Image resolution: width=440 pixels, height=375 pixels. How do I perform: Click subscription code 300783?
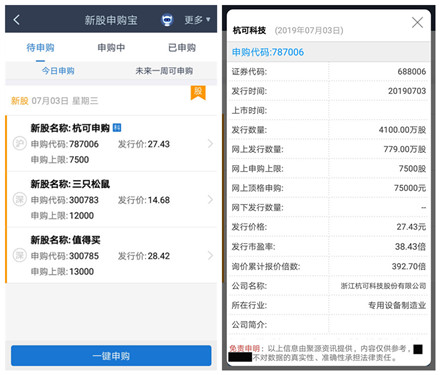pos(84,200)
